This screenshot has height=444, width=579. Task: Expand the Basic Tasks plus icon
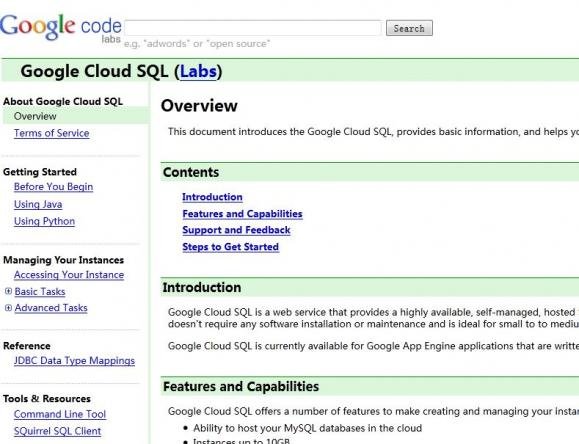point(8,291)
